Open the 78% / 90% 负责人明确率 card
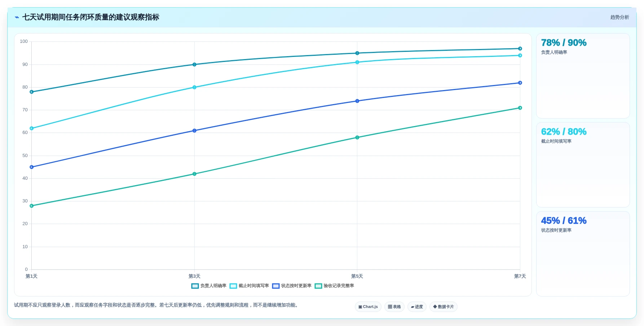644x326 pixels. click(x=583, y=76)
